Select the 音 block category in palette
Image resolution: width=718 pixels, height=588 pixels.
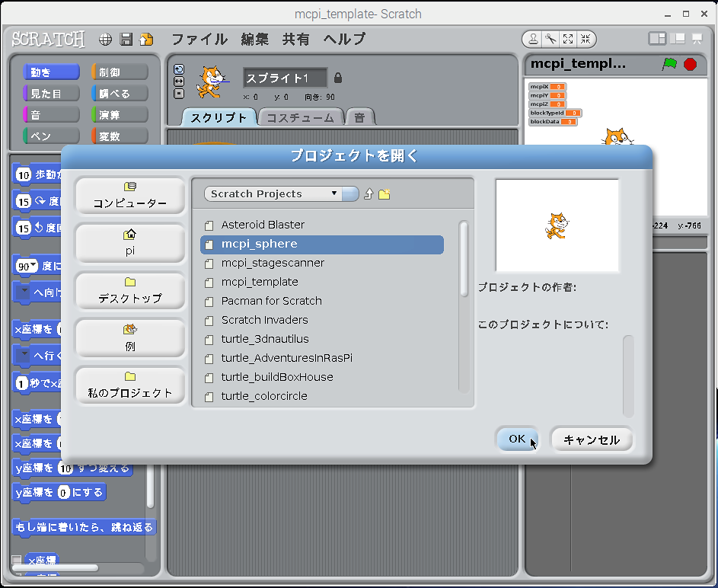point(51,115)
